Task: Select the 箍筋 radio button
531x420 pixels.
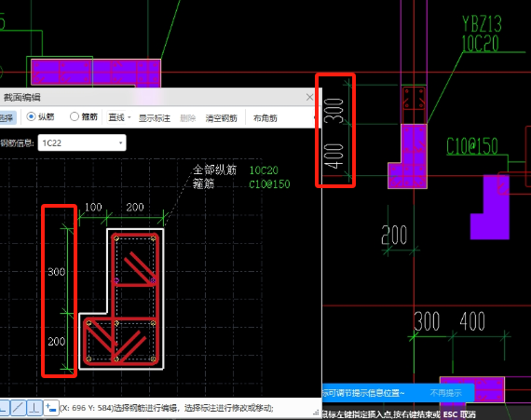Action: coord(75,116)
